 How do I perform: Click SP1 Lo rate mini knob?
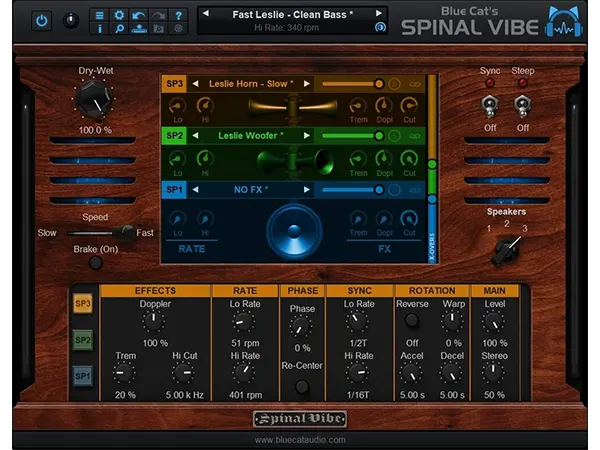click(x=178, y=219)
